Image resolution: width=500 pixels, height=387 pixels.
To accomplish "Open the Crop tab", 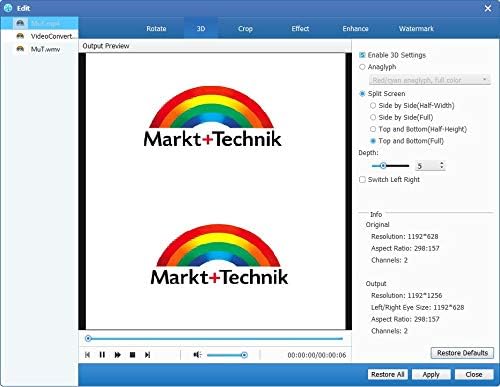I will [x=245, y=29].
